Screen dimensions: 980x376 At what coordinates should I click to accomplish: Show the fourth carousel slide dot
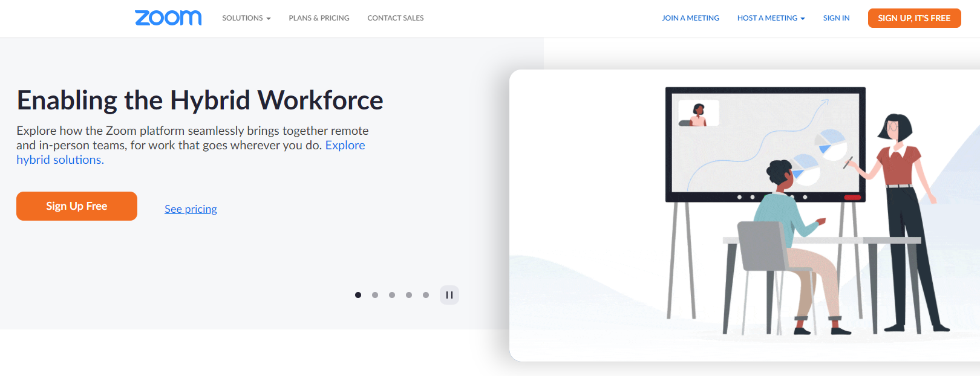[409, 295]
